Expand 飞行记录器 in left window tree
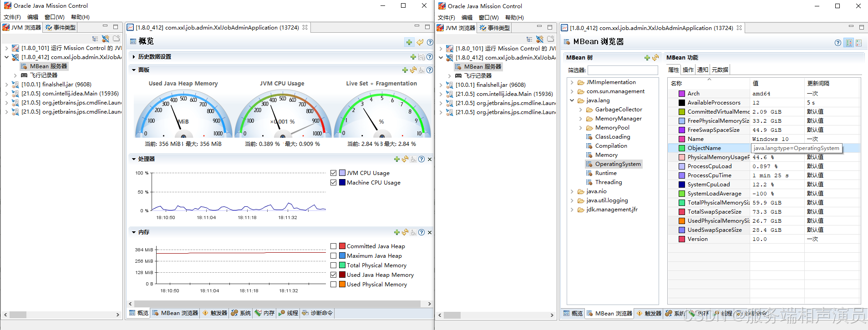The height and width of the screenshot is (330, 868). click(x=15, y=75)
